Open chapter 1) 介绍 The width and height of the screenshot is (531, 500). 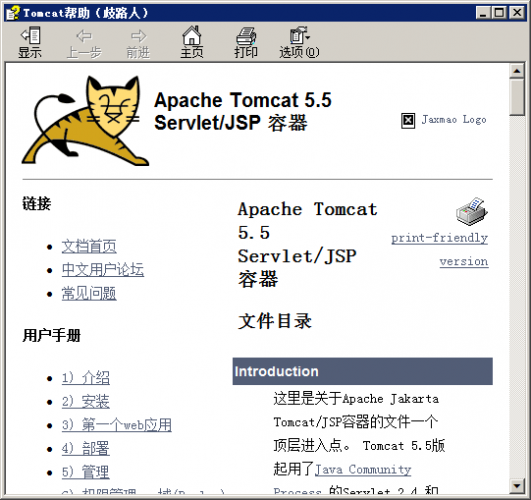tap(86, 378)
